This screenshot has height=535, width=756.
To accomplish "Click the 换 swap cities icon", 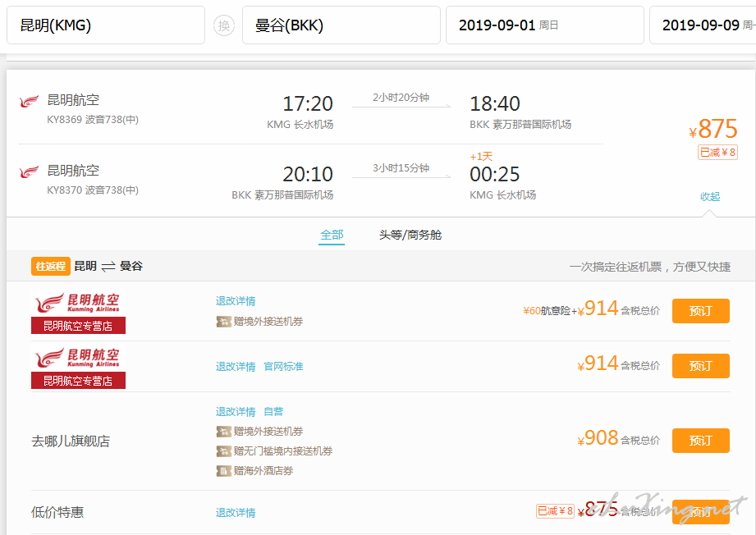I will click(224, 25).
